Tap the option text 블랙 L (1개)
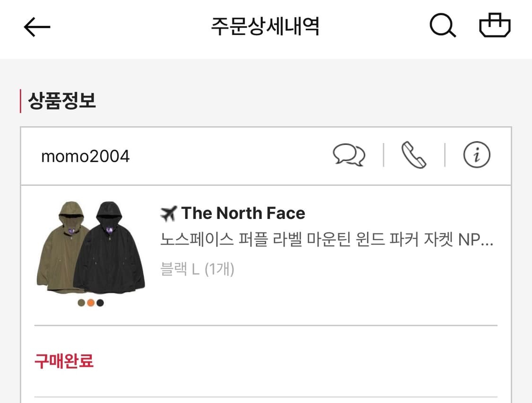This screenshot has width=532, height=403. tap(198, 270)
